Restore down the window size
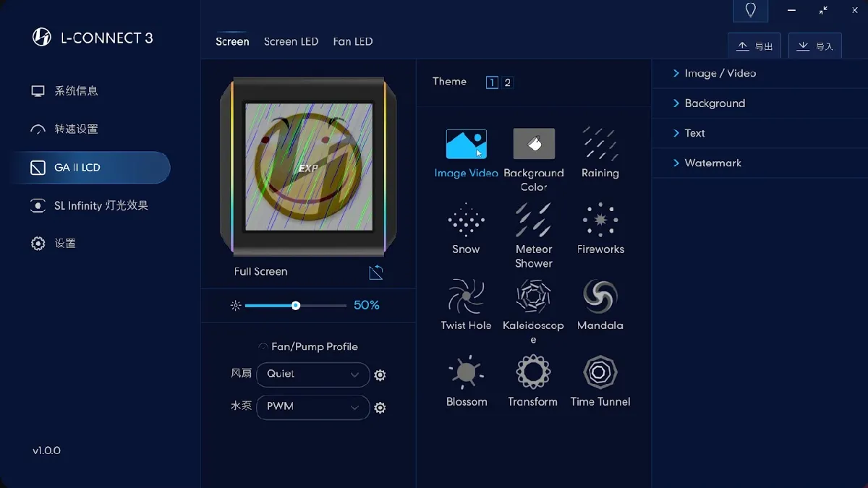Screen dimensions: 868x488 tap(823, 10)
